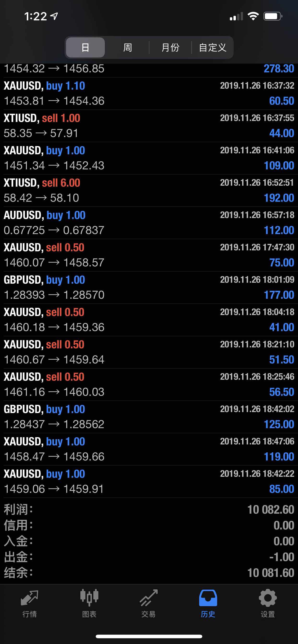Tap the 利润 profit summary line
The width and height of the screenshot is (298, 644).
[x=149, y=510]
